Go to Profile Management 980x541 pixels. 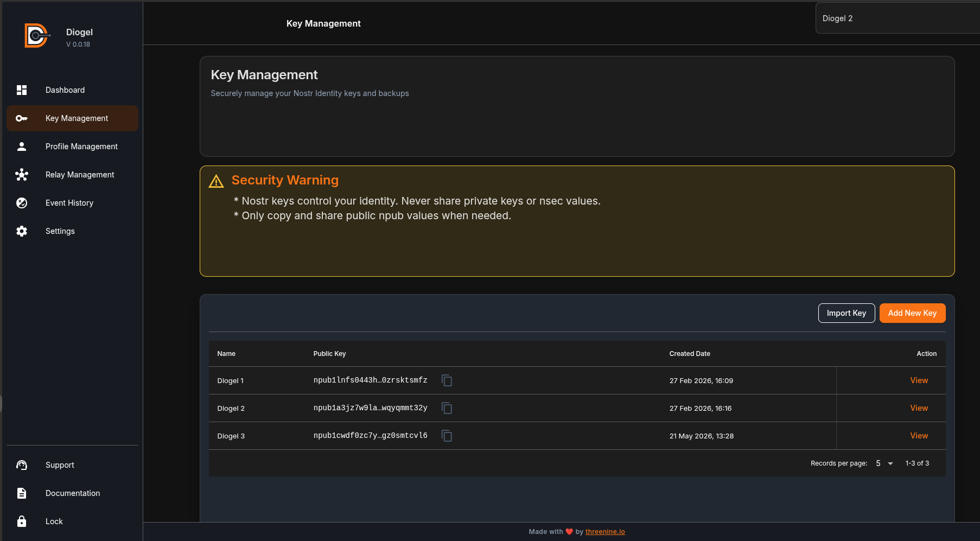coord(72,147)
